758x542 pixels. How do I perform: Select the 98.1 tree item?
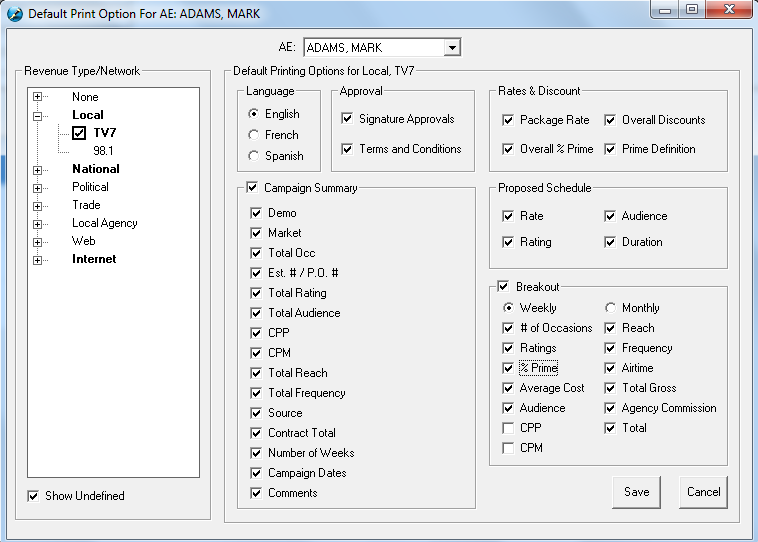(105, 151)
